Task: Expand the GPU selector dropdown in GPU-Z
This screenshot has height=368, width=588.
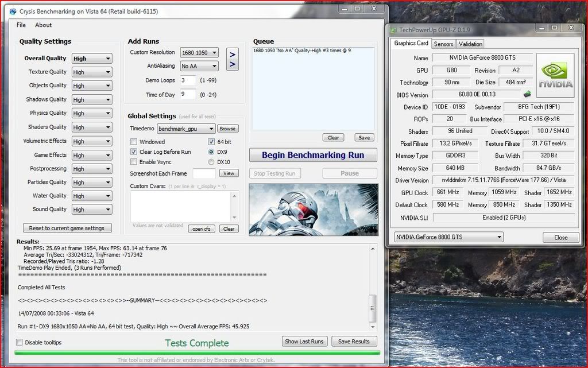Action: click(448, 237)
